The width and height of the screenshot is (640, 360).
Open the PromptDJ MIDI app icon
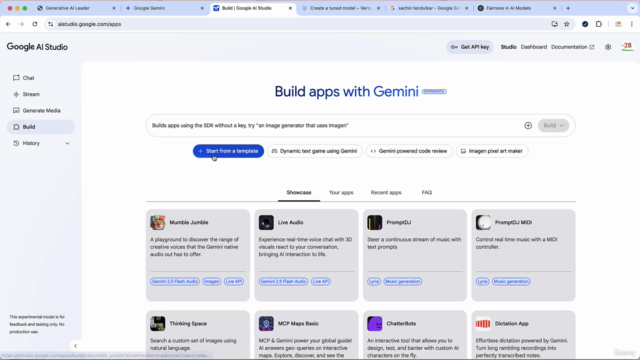[483, 222]
